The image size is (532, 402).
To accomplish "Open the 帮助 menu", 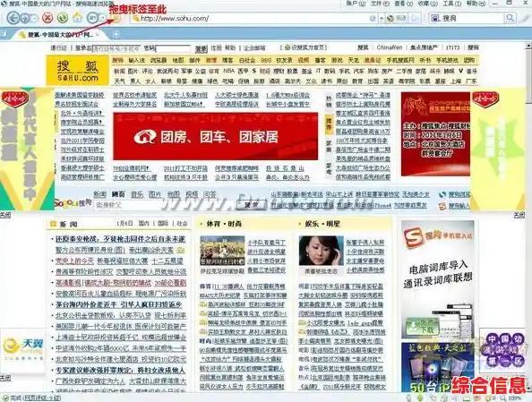I will click(476, 4).
